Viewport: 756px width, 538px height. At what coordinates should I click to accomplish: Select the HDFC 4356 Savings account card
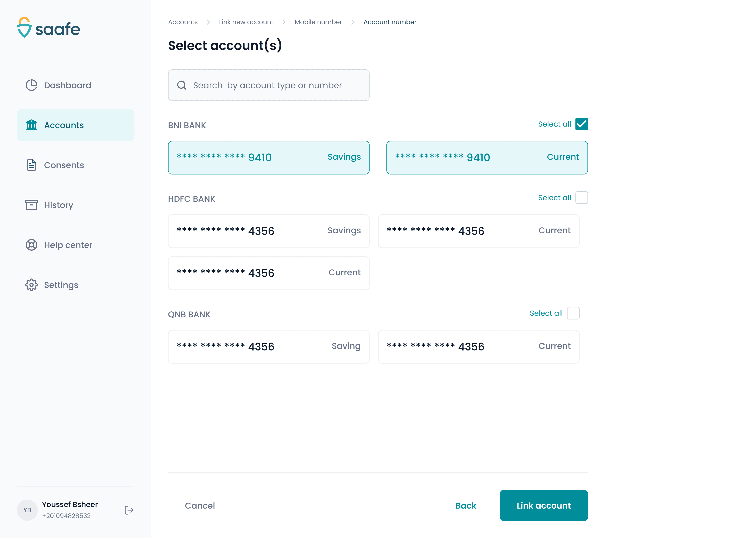(x=269, y=231)
